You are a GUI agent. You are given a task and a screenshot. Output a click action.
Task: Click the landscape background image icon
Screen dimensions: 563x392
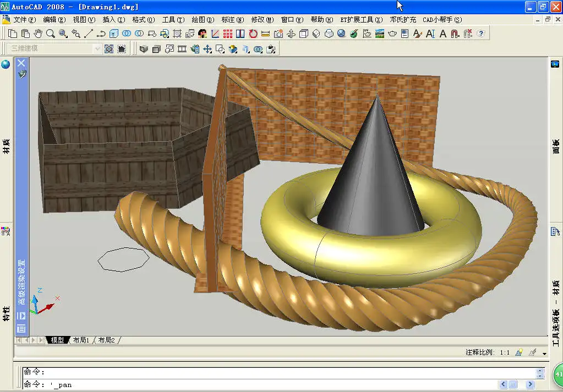pos(380,34)
